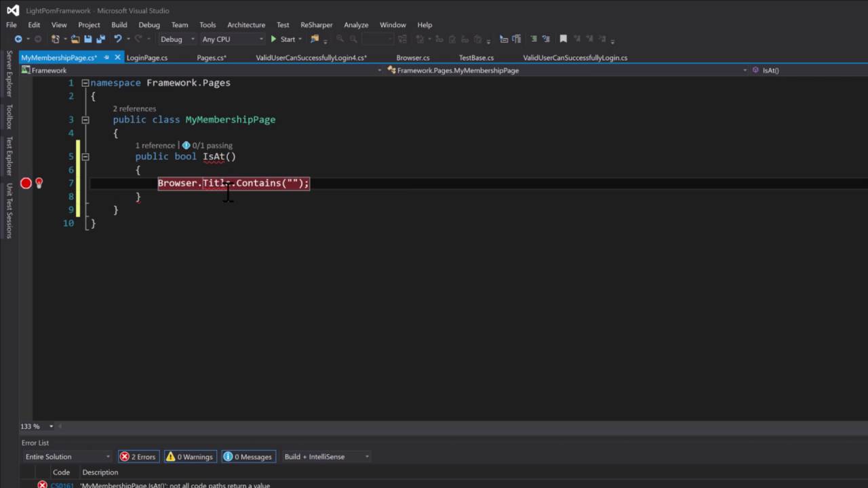The width and height of the screenshot is (868, 488).
Task: Sort Error List by Code column header
Action: pyautogui.click(x=61, y=472)
